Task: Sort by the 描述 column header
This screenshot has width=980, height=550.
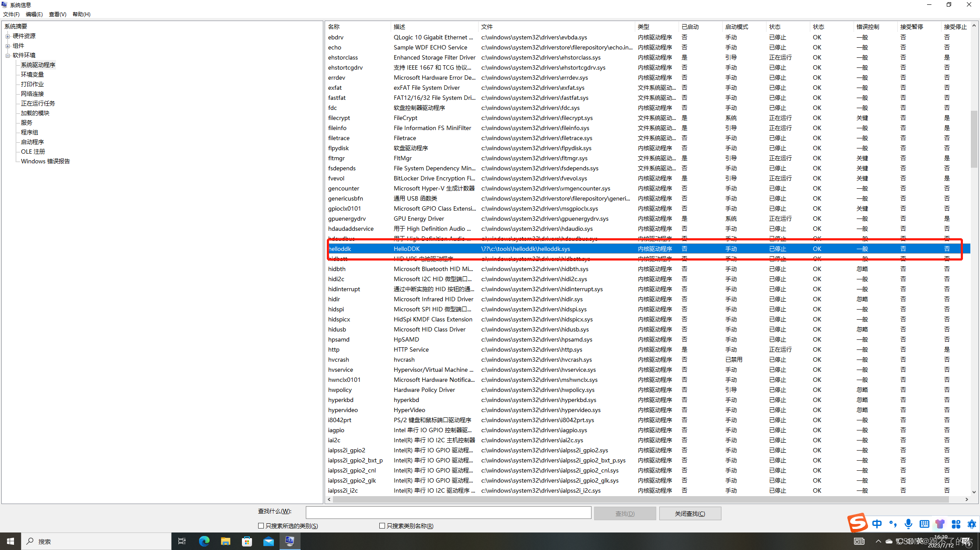Action: click(434, 27)
